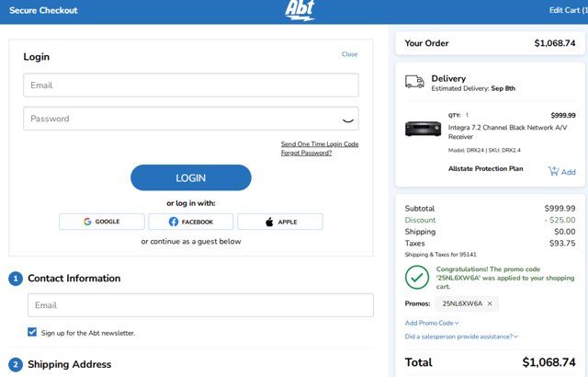The height and width of the screenshot is (377, 588).
Task: Log in with Google
Action: [102, 222]
